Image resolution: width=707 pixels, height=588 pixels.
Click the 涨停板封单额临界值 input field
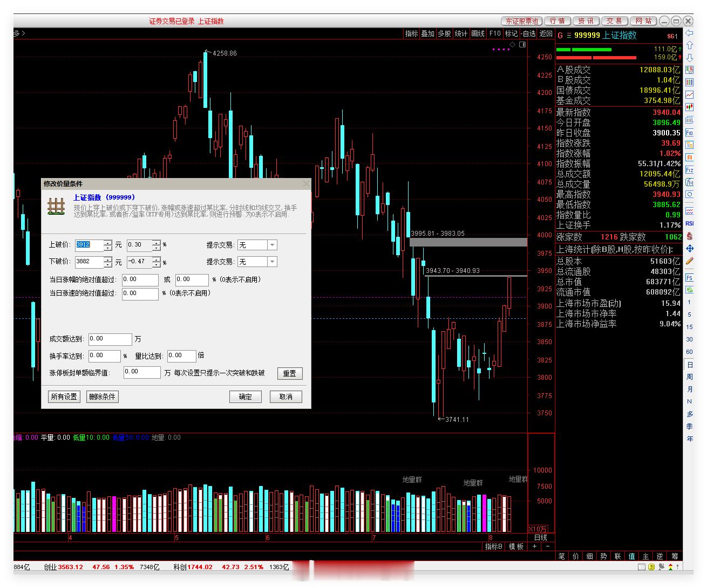pyautogui.click(x=142, y=372)
